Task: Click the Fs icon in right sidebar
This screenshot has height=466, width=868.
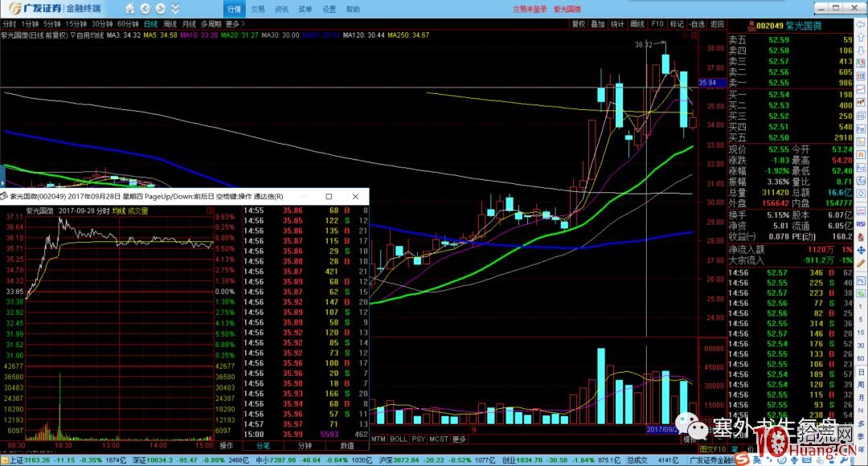Action: [861, 281]
